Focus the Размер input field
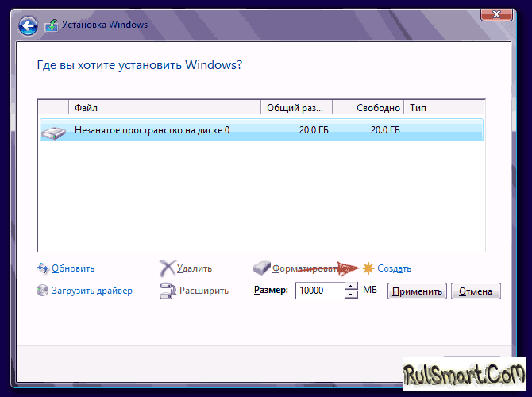 pos(320,291)
